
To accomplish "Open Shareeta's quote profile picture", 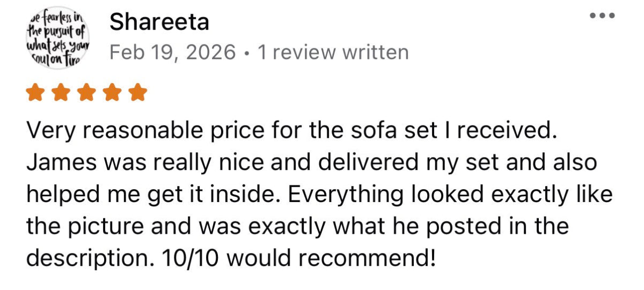I will (58, 38).
